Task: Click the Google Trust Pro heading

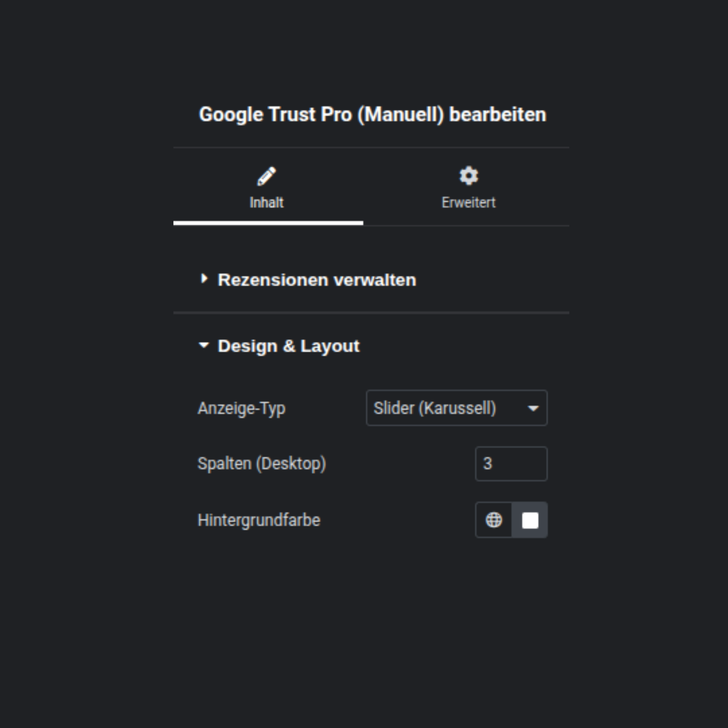Action: coord(372,114)
